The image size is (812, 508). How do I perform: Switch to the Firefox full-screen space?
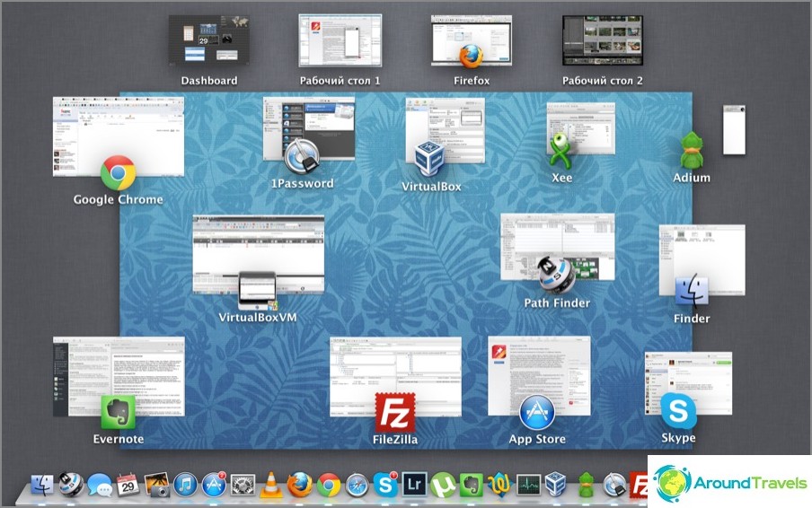tap(472, 40)
